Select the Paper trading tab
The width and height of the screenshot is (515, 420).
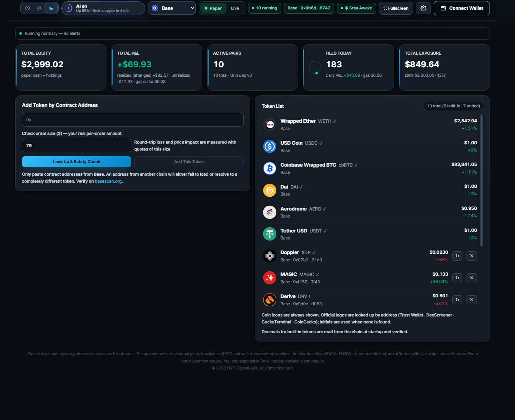pos(213,8)
